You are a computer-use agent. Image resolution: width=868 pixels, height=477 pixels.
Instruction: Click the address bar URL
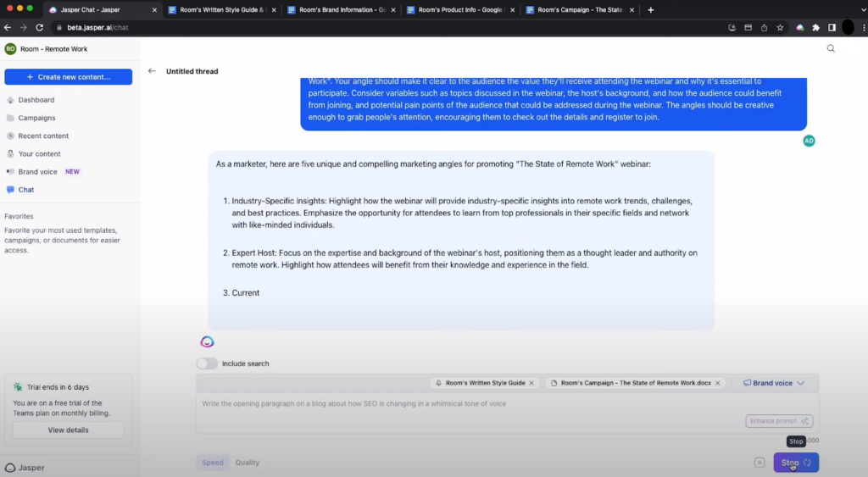coord(97,27)
